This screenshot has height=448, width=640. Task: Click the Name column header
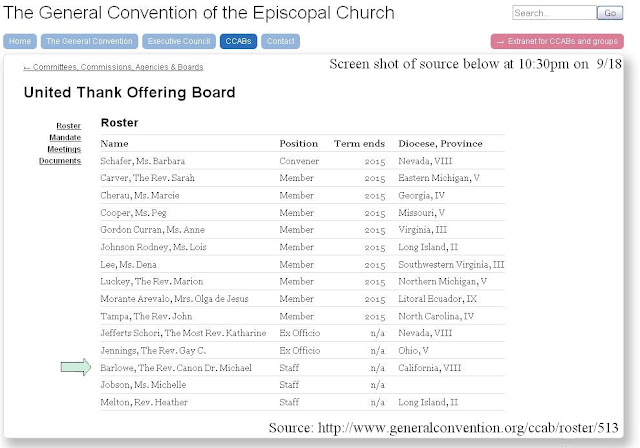[114, 144]
